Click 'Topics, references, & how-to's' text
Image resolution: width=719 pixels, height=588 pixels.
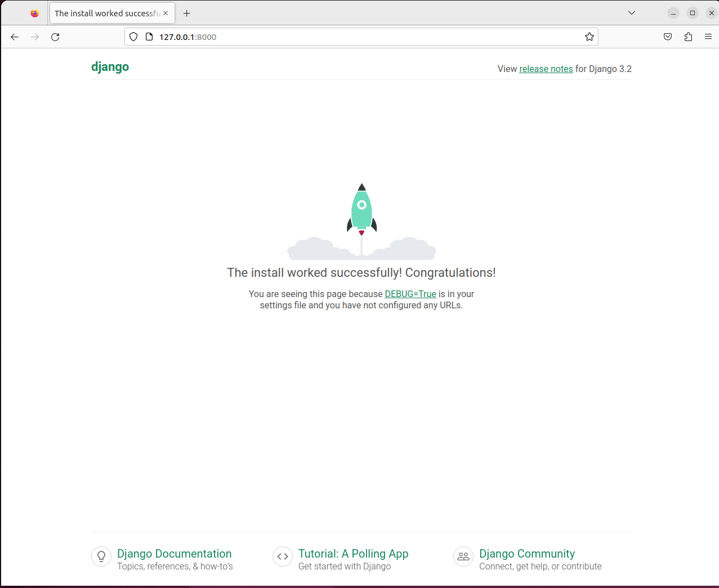pyautogui.click(x=175, y=566)
